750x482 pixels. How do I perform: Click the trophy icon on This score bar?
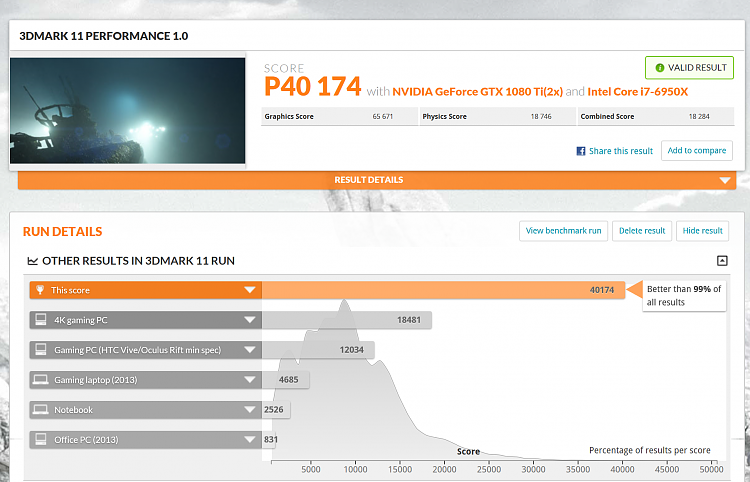[x=40, y=290]
